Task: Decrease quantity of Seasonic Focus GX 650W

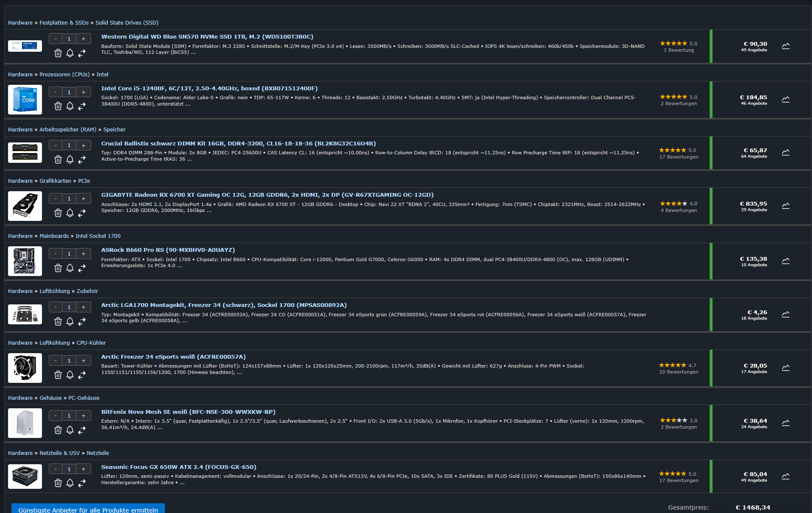Action: 56,469
